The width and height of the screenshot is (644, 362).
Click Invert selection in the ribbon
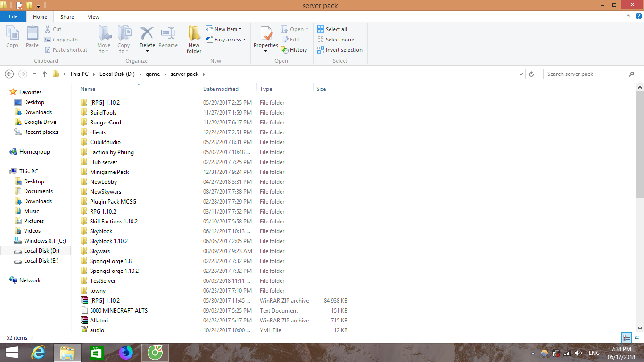(340, 50)
